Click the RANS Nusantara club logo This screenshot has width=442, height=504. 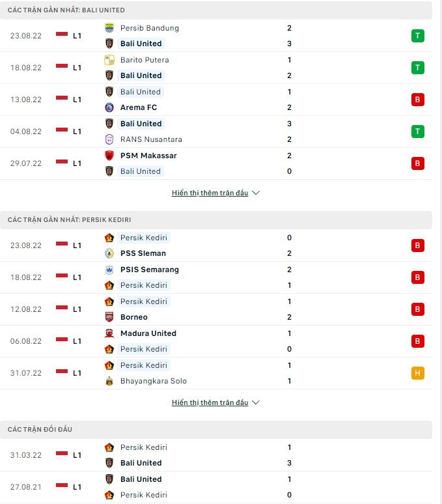[x=109, y=139]
